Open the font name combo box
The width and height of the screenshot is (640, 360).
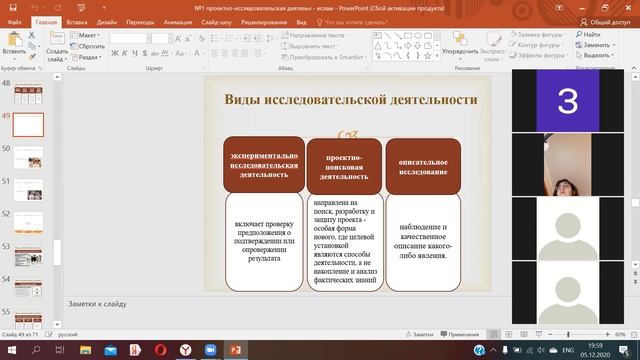click(130, 39)
